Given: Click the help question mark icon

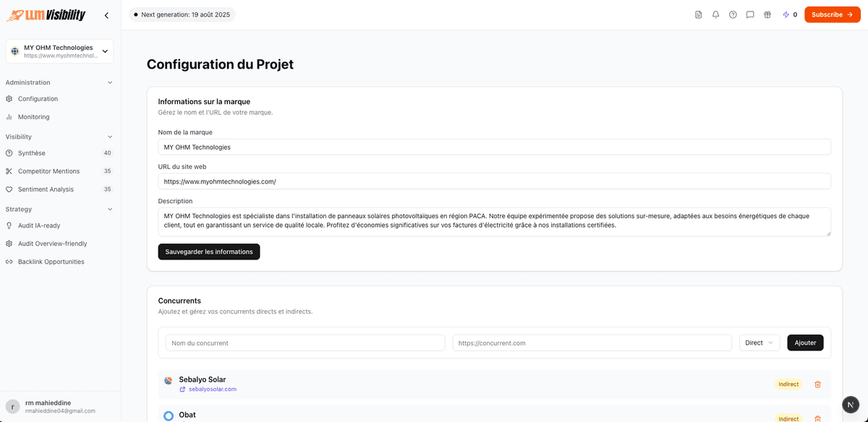Looking at the screenshot, I should pos(733,14).
